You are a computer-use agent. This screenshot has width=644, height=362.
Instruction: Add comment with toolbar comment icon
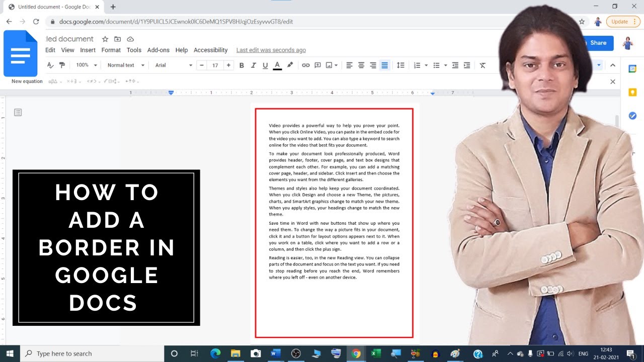pyautogui.click(x=317, y=65)
